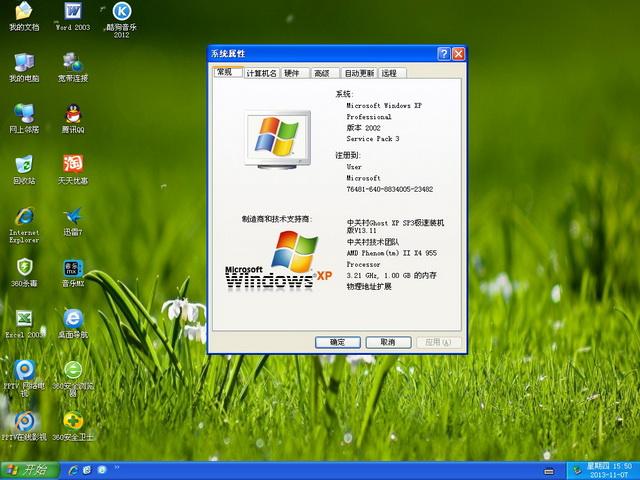The width and height of the screenshot is (640, 480).
Task: Click the Microsoft Windows XP logo image
Action: pos(279,260)
